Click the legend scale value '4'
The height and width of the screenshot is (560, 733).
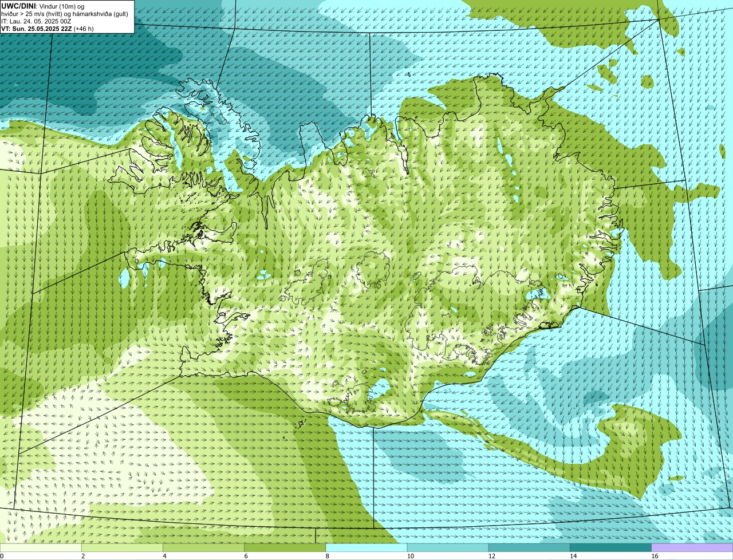tap(164, 556)
